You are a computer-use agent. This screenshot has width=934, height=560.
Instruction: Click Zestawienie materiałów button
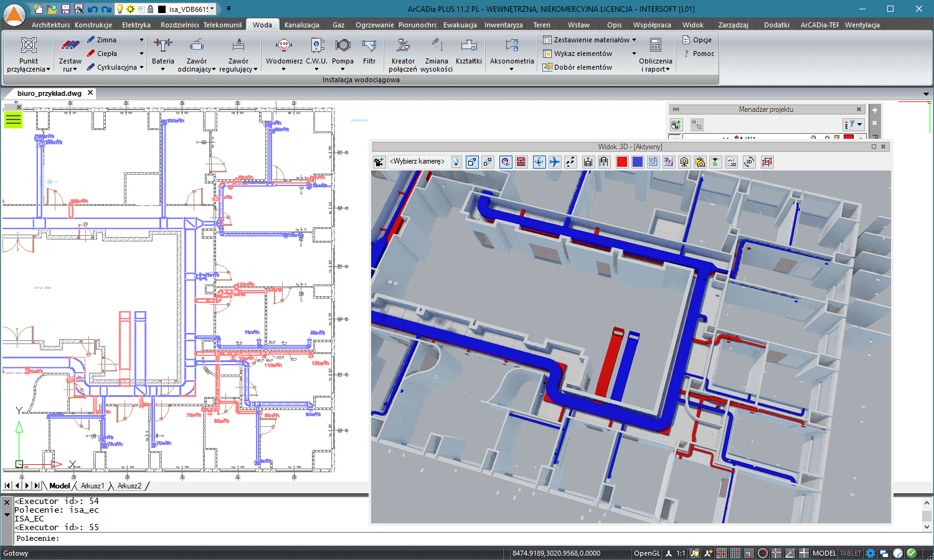click(586, 40)
